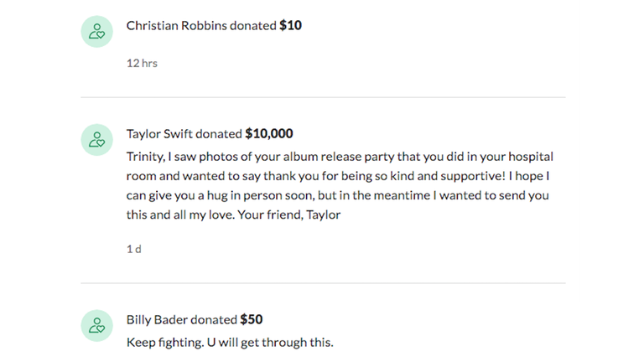Click the $50 donation amount

(252, 320)
